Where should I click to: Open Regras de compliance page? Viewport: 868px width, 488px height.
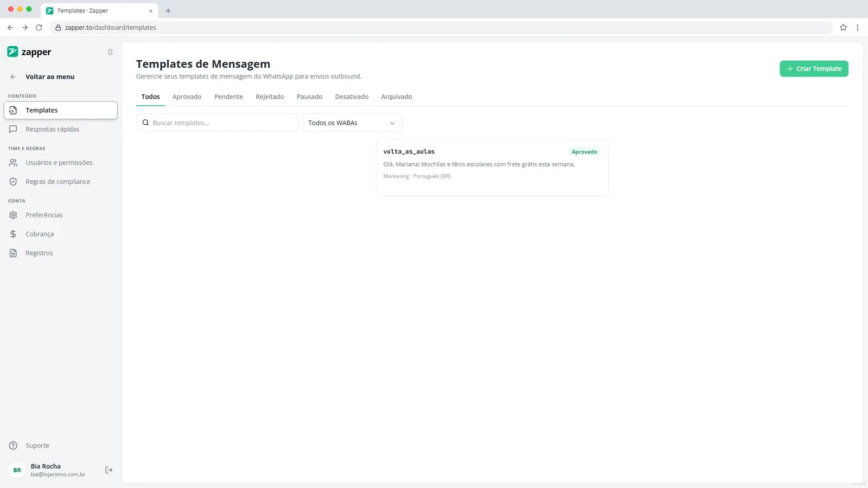click(60, 182)
